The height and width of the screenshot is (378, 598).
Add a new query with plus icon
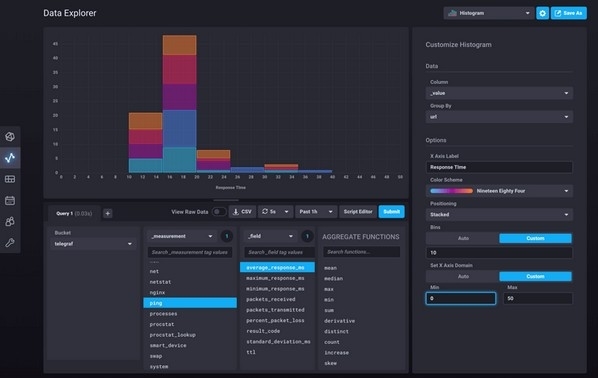coord(108,213)
